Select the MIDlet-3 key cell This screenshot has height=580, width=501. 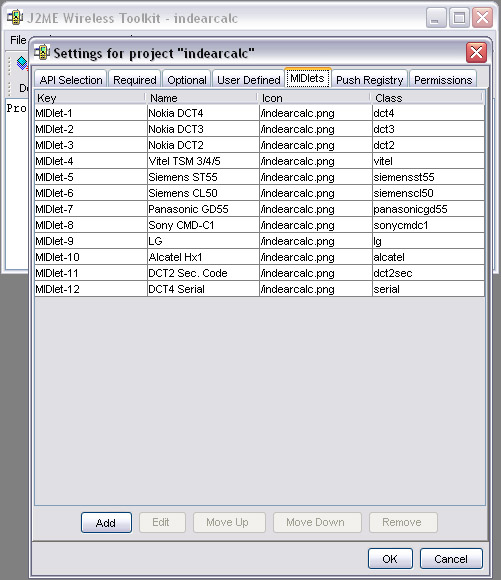click(x=91, y=145)
